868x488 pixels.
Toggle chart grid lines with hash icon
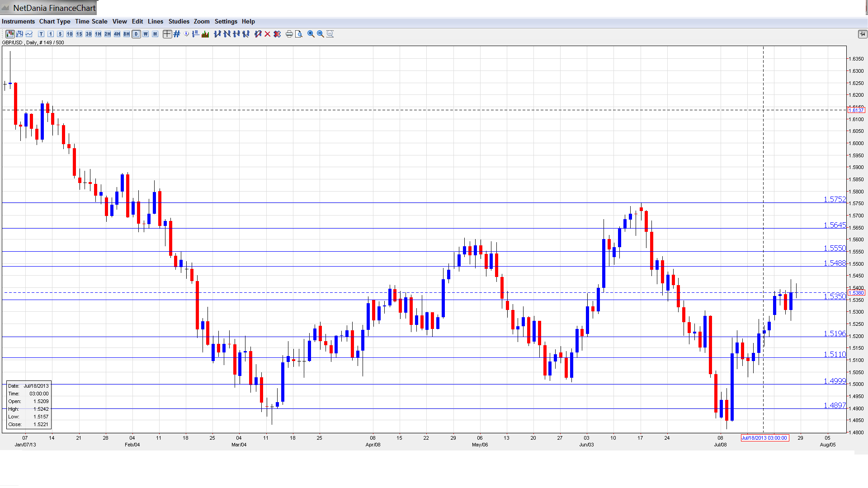177,34
